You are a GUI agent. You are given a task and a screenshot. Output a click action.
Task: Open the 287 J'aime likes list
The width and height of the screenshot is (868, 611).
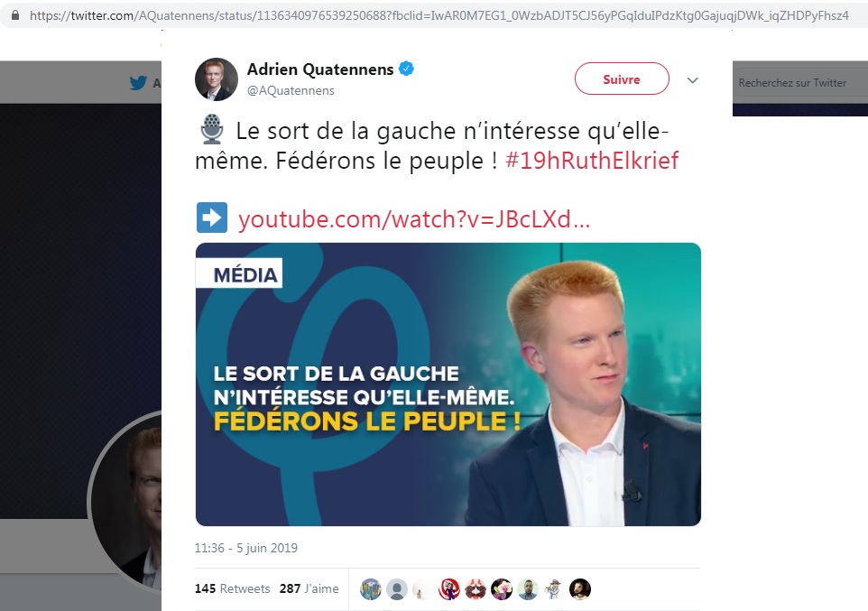pyautogui.click(x=309, y=588)
